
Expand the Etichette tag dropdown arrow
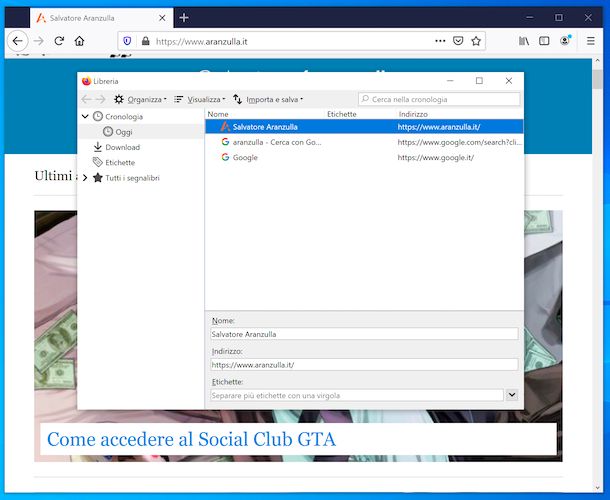[512, 395]
